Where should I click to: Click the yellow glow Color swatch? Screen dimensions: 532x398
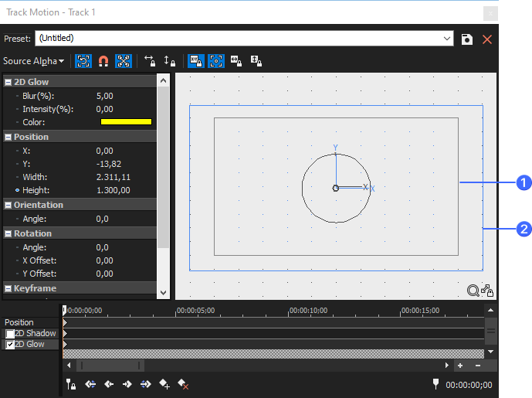pyautogui.click(x=126, y=122)
